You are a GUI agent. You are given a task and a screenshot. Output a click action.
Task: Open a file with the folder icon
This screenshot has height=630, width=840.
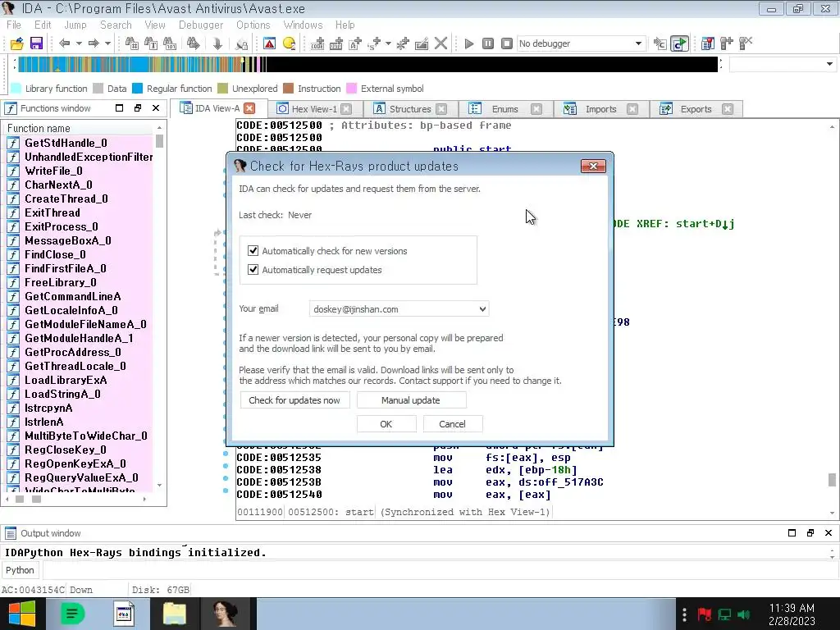tap(16, 44)
